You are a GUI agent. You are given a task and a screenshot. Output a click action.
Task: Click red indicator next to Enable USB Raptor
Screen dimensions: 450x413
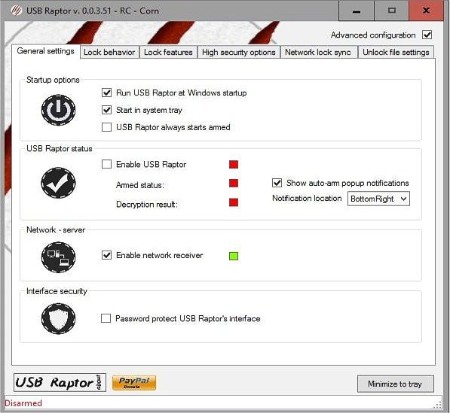click(234, 164)
